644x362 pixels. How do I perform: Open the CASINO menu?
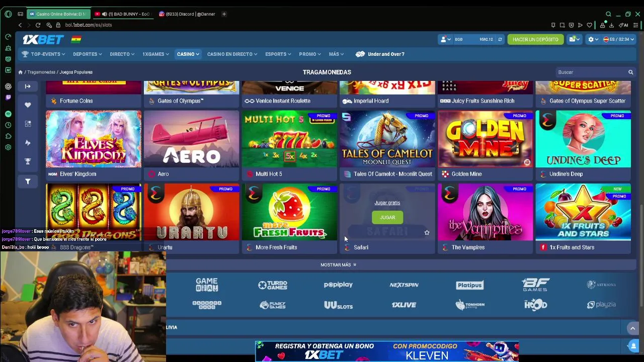pos(188,54)
